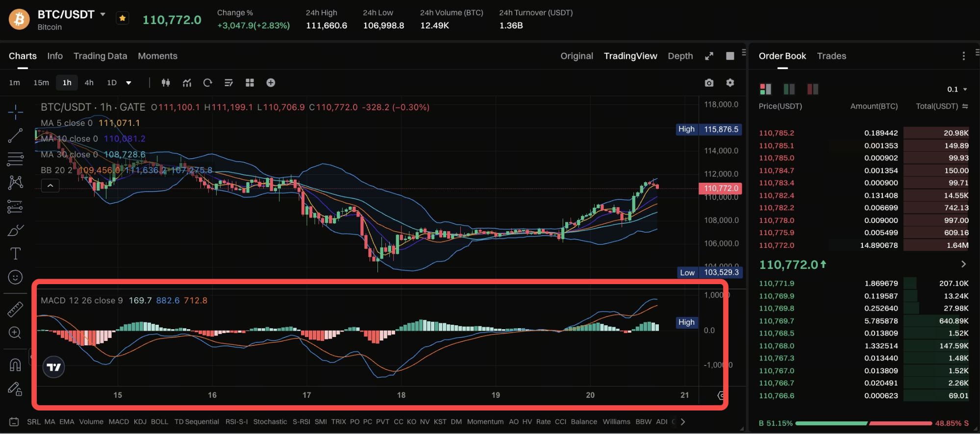Show only buy orders in order book

point(789,89)
